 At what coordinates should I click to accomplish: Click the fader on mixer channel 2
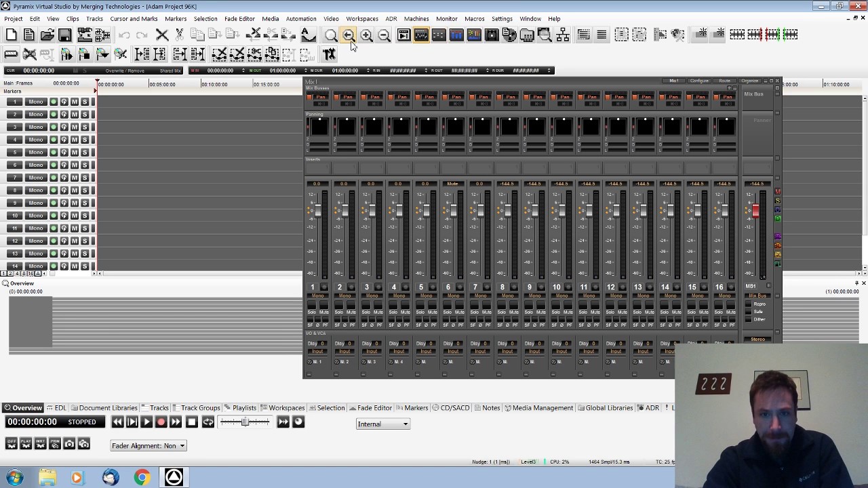pos(344,211)
